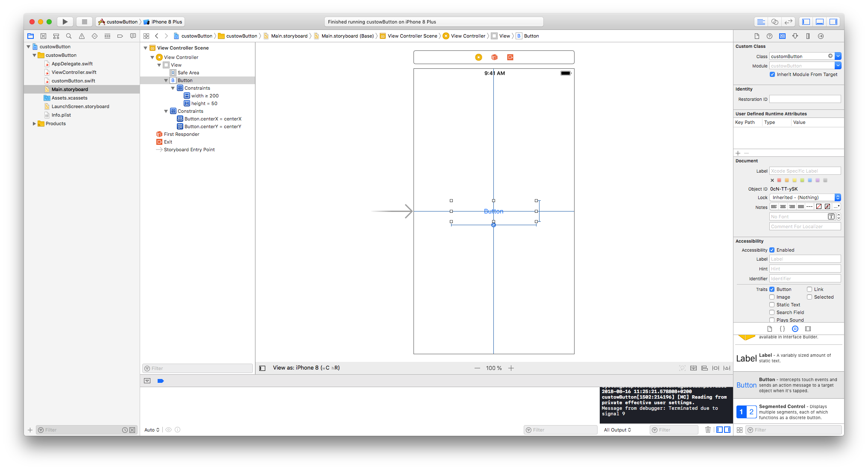The image size is (868, 470).
Task: Run the custowButton scheme
Action: pyautogui.click(x=65, y=22)
